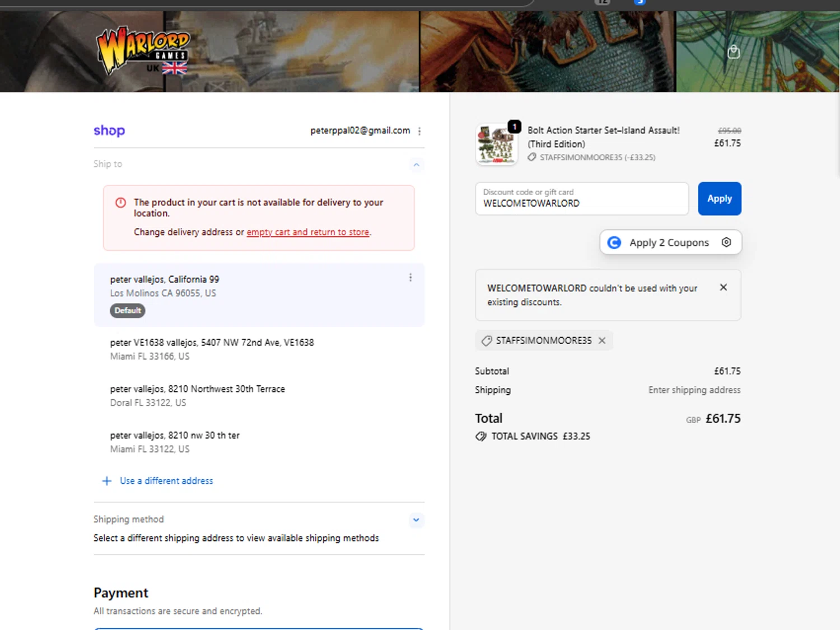Collapse the Ship to section chevron
The image size is (840, 630).
(416, 165)
